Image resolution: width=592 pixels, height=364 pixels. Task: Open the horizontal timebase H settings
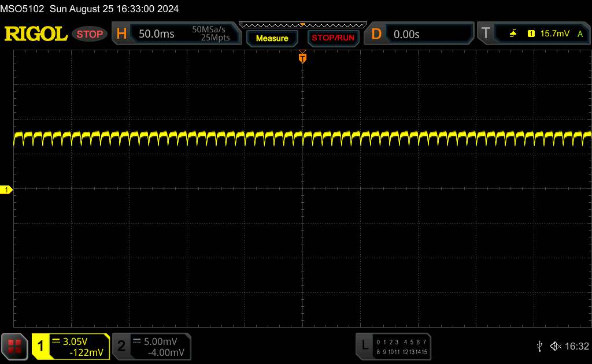tap(121, 34)
